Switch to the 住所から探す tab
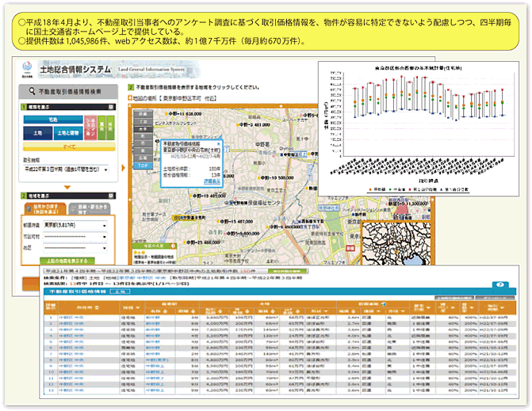Image resolution: width=532 pixels, height=411 pixels. tap(45, 209)
